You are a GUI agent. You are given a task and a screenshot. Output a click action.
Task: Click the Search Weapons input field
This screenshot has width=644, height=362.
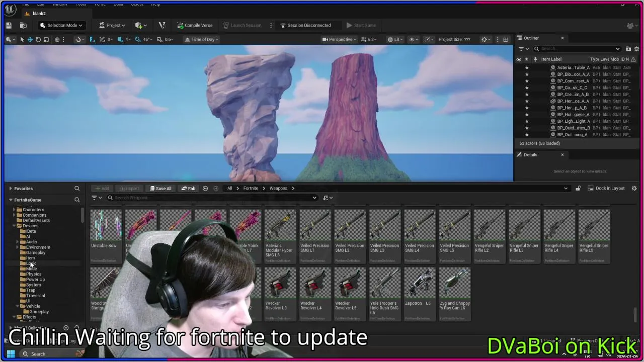pyautogui.click(x=211, y=198)
